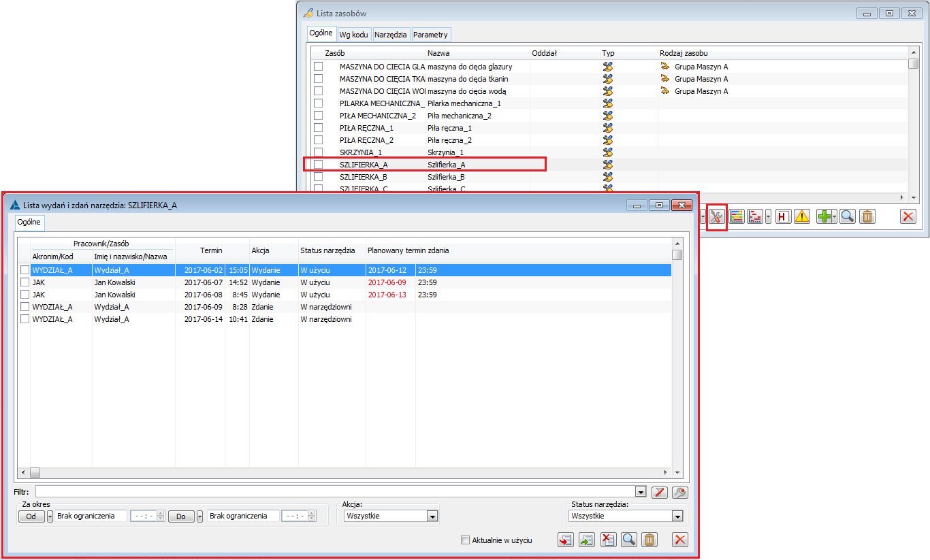930x560 pixels.
Task: Open the filter constructor icon beside Filtr
Action: [x=679, y=492]
